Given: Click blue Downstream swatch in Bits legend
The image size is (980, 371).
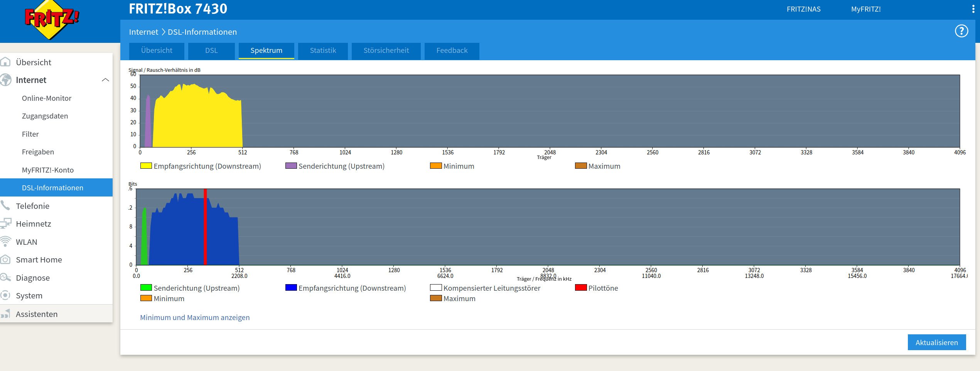Looking at the screenshot, I should click(x=291, y=287).
